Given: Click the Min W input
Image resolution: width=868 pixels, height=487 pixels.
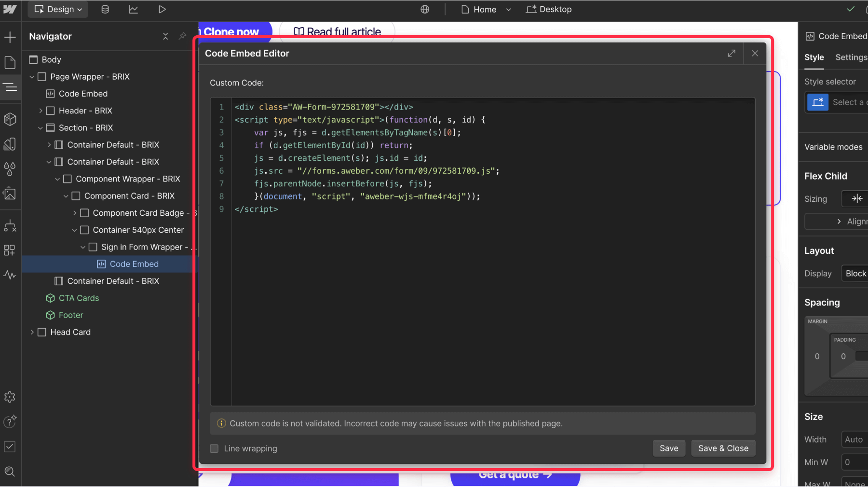Looking at the screenshot, I should [854, 462].
